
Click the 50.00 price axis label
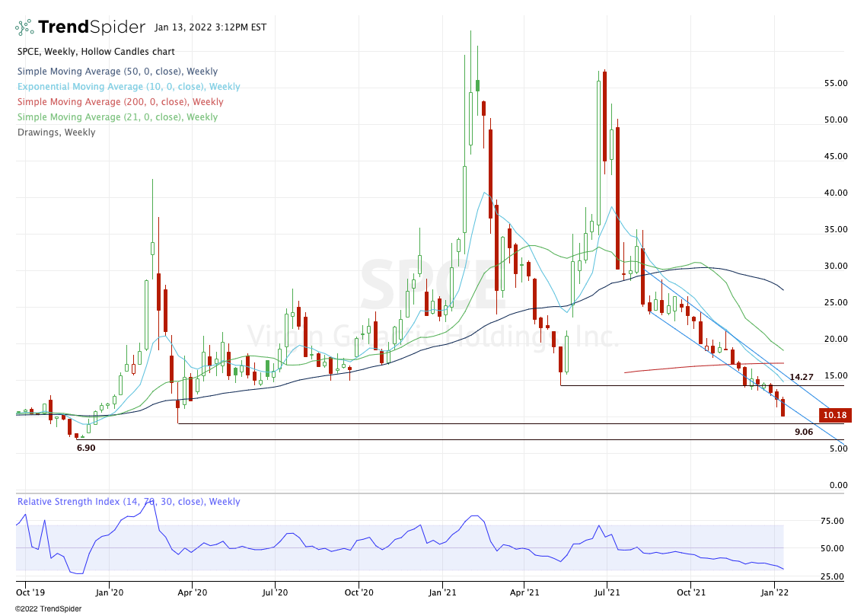[x=836, y=120]
